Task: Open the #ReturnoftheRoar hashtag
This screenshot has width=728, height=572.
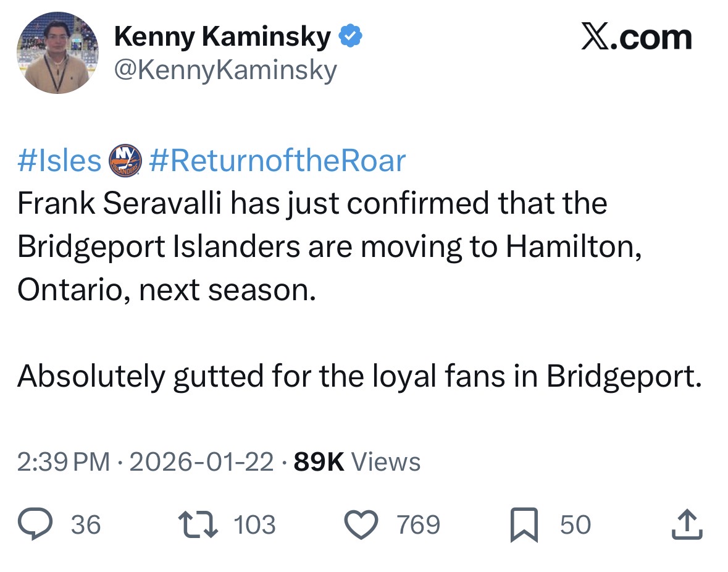Action: [277, 161]
